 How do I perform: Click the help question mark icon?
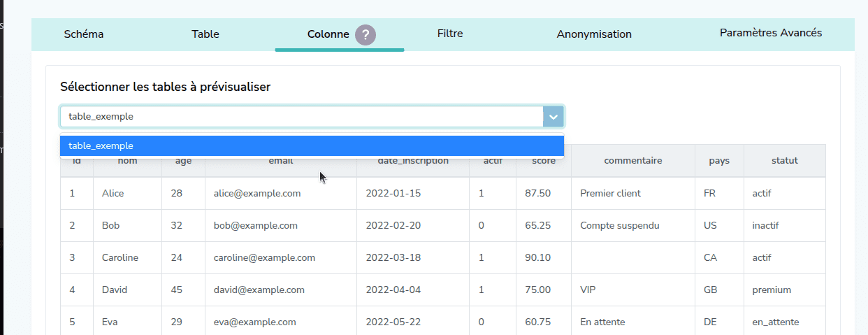click(366, 34)
